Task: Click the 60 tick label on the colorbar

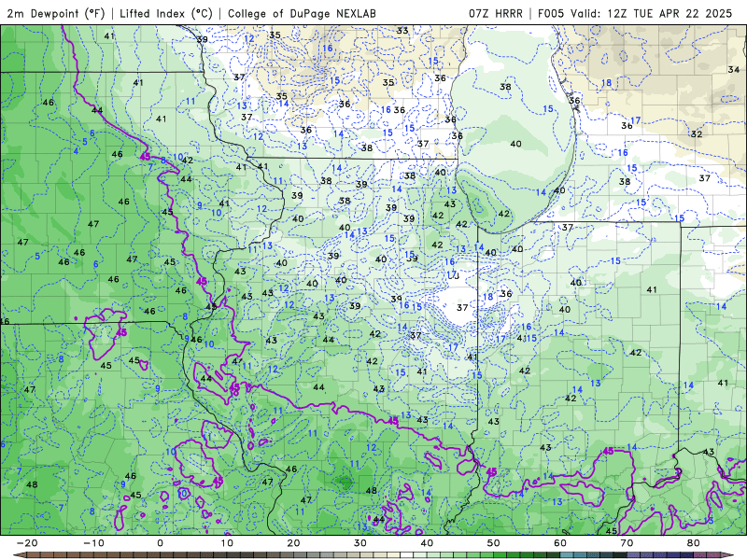Action: (x=560, y=543)
